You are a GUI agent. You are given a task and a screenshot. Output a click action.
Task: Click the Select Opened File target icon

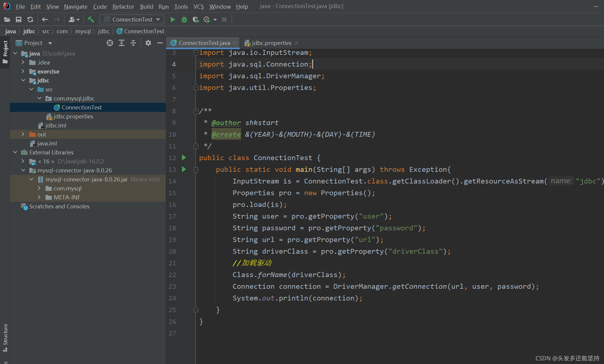[110, 43]
